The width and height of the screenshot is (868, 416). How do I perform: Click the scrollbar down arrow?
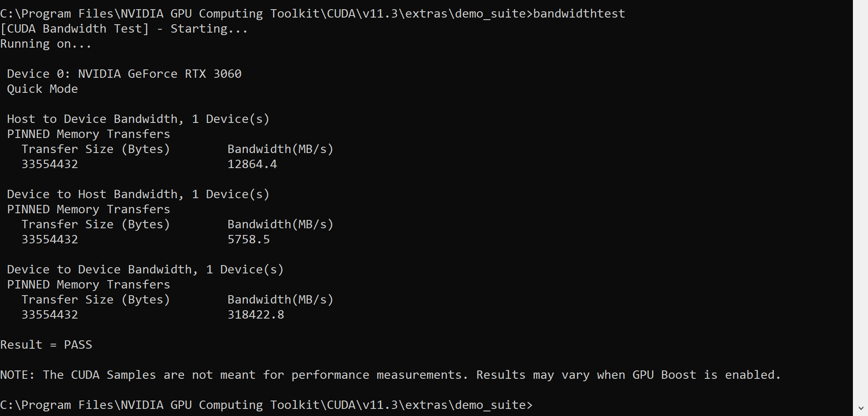[x=860, y=408]
